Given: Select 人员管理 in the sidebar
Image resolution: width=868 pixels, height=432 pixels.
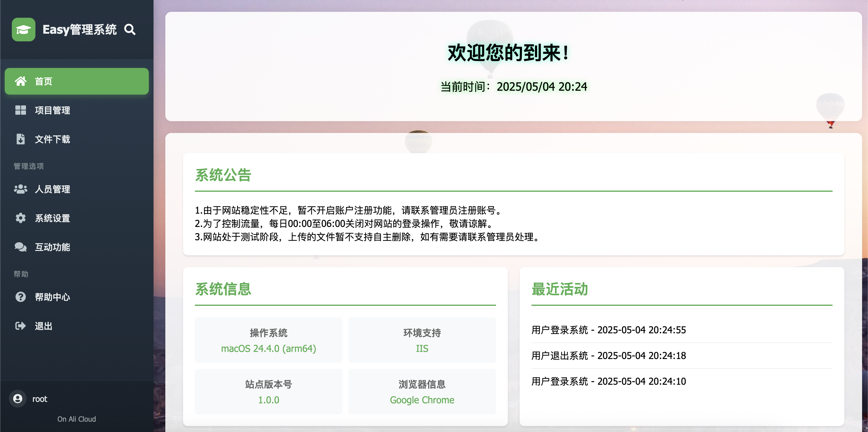Looking at the screenshot, I should (53, 189).
